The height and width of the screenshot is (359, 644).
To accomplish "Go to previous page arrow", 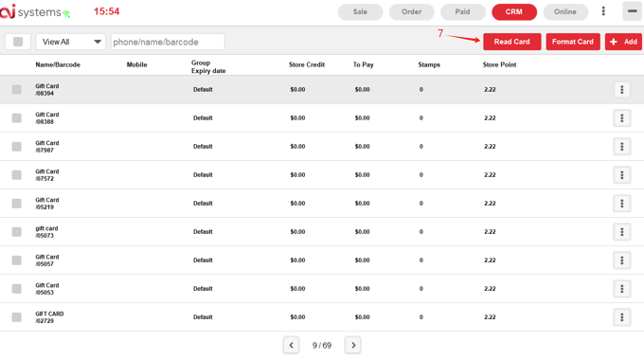I will [x=291, y=345].
